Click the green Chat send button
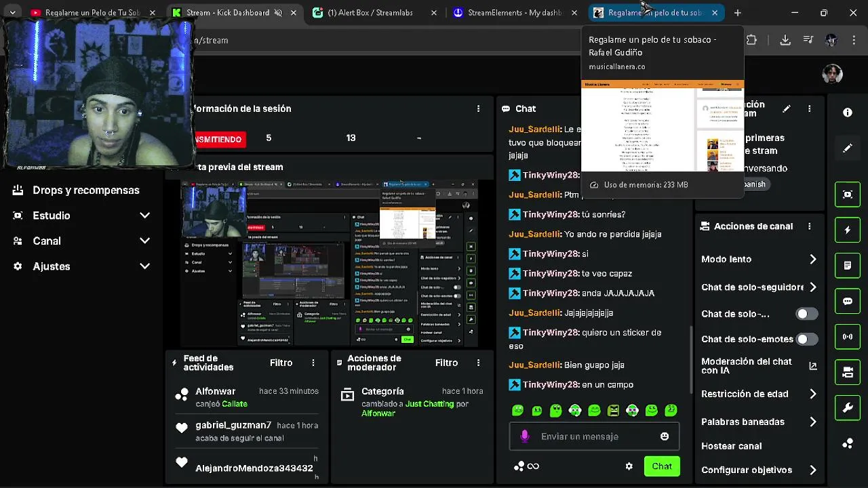Image resolution: width=868 pixels, height=488 pixels. (662, 466)
